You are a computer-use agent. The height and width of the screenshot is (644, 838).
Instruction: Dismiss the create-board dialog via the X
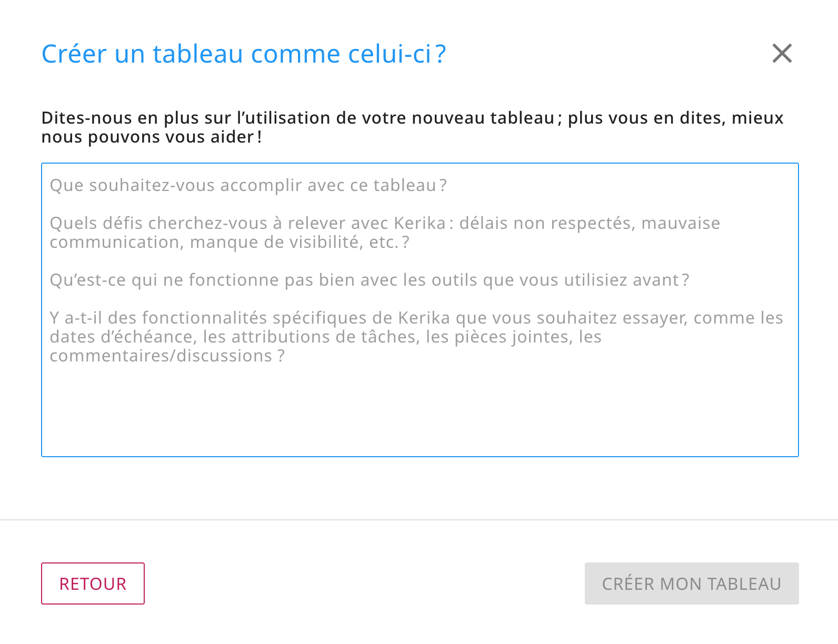[782, 53]
